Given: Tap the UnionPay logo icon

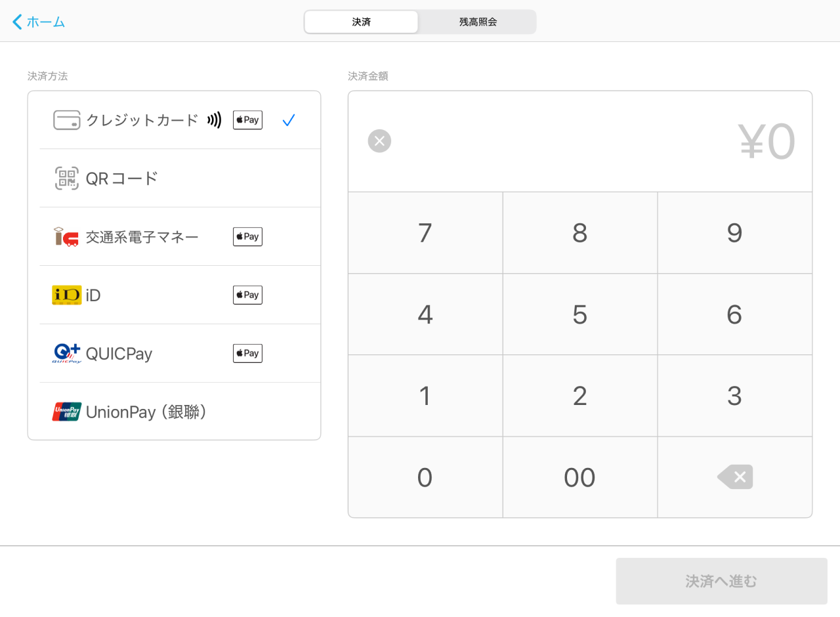Looking at the screenshot, I should pyautogui.click(x=66, y=412).
